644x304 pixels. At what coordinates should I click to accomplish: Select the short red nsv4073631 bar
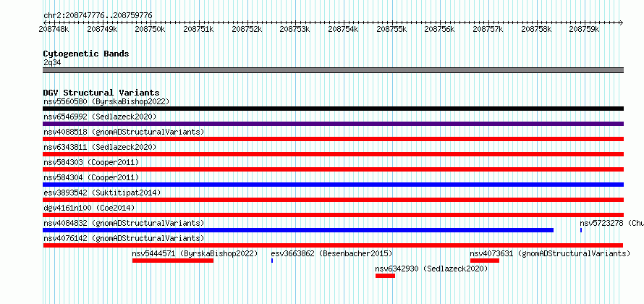485,261
